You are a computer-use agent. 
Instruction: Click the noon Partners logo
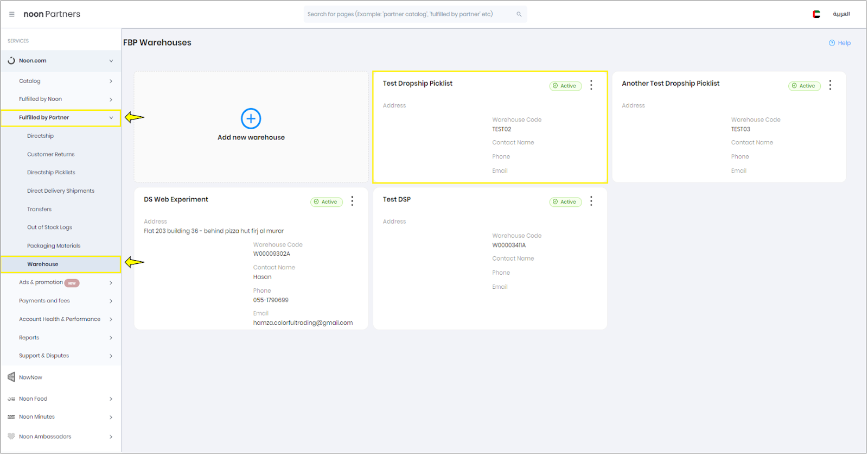pyautogui.click(x=52, y=14)
